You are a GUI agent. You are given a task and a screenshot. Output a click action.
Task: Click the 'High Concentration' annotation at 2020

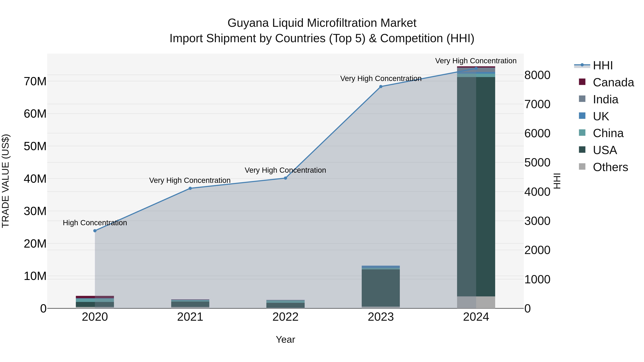[x=95, y=223]
